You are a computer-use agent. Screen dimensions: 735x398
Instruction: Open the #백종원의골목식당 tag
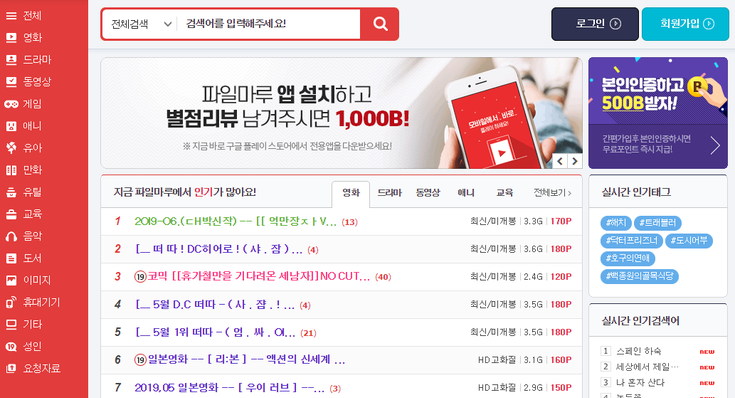[x=639, y=276]
